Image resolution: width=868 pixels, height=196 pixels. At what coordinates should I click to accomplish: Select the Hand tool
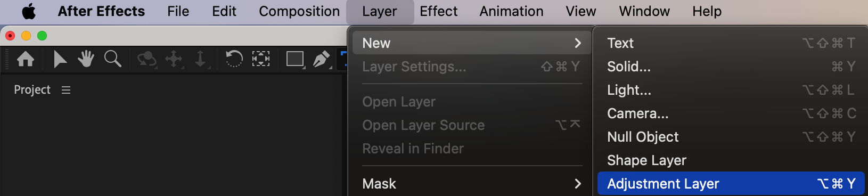[86, 59]
